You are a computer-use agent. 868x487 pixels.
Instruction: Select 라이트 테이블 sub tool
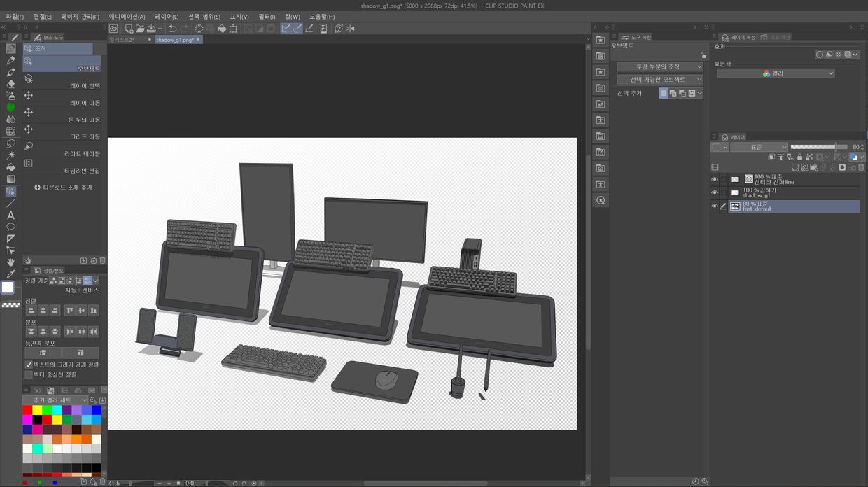click(62, 150)
